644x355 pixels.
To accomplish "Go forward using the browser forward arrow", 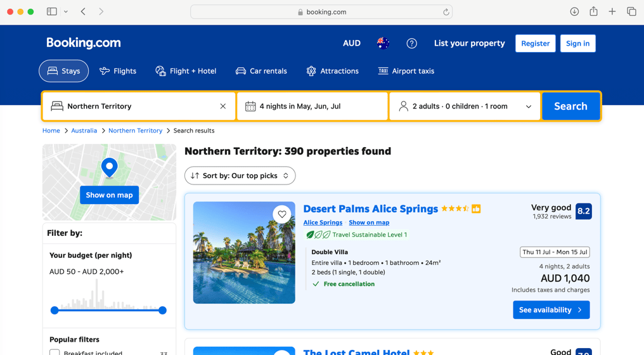I will pos(101,11).
